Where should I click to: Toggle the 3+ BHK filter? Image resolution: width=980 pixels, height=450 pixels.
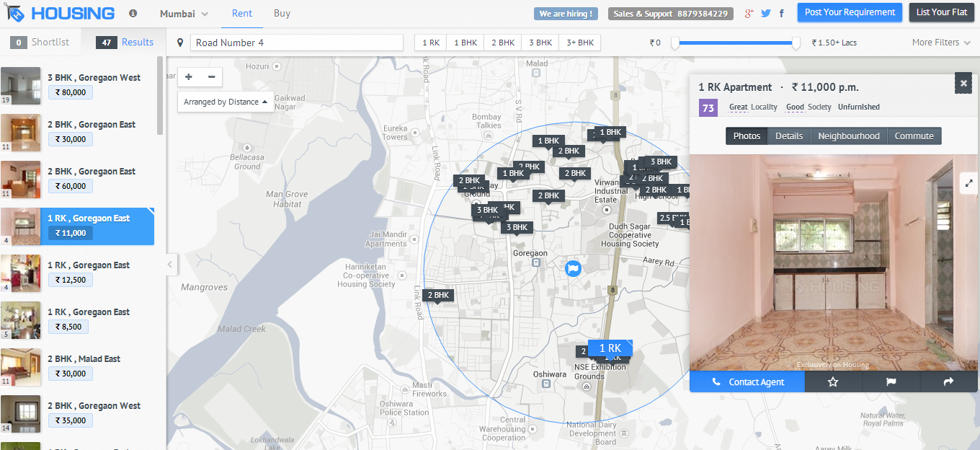tap(580, 43)
